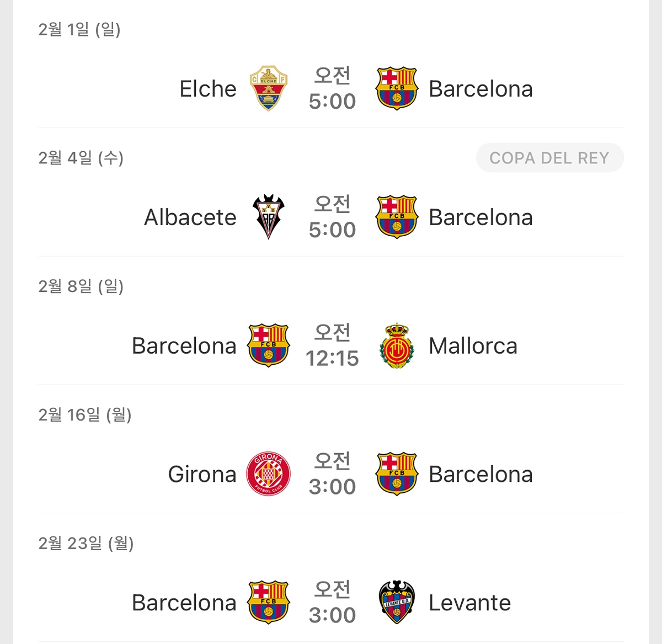Screen dimensions: 662x644
Task: Click the Elche club crest
Action: pos(268,88)
